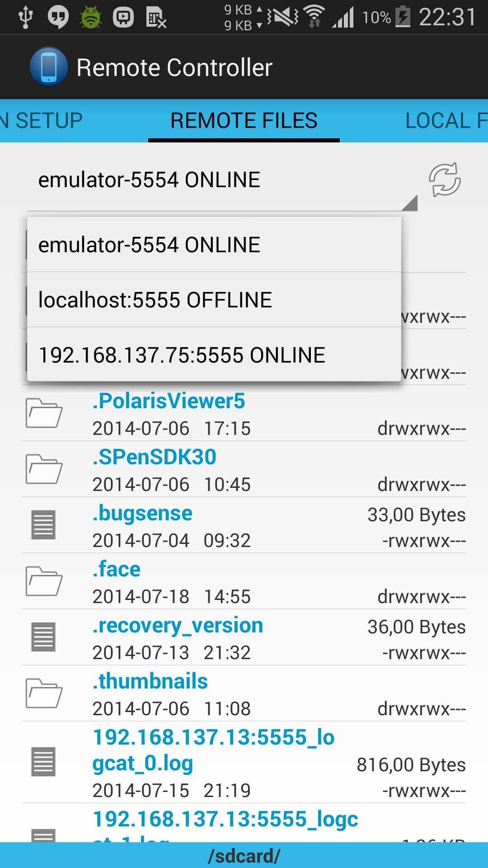Image resolution: width=488 pixels, height=868 pixels.
Task: Select the .bugsense file name
Action: coord(142,513)
